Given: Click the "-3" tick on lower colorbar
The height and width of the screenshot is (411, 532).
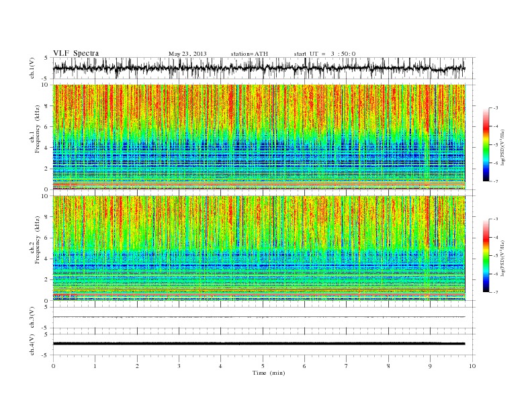Looking at the screenshot, I should 495,219.
